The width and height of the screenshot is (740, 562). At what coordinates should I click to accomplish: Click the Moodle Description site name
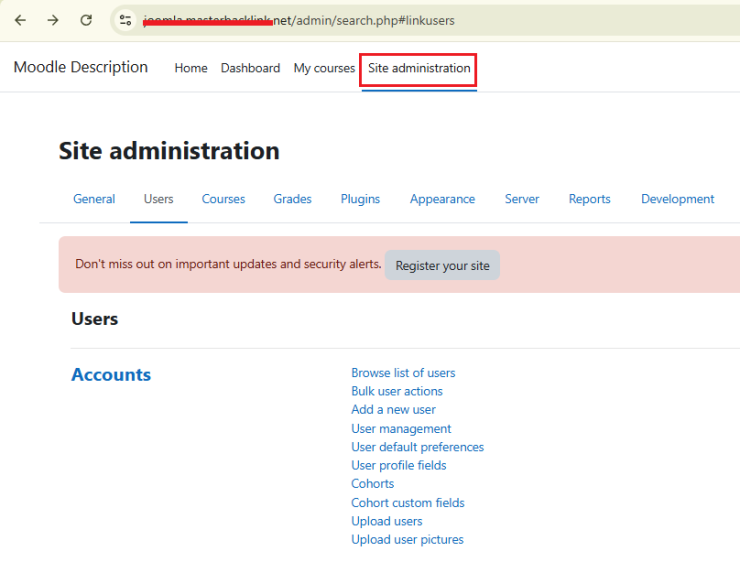pyautogui.click(x=81, y=67)
